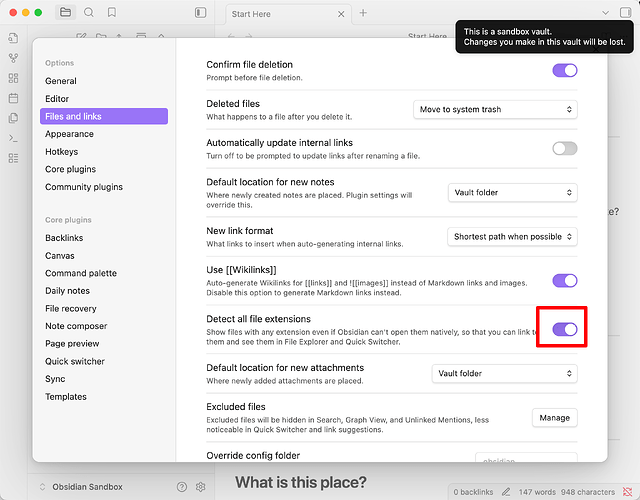Toggle the Use Wikilinks switch

coord(565,281)
